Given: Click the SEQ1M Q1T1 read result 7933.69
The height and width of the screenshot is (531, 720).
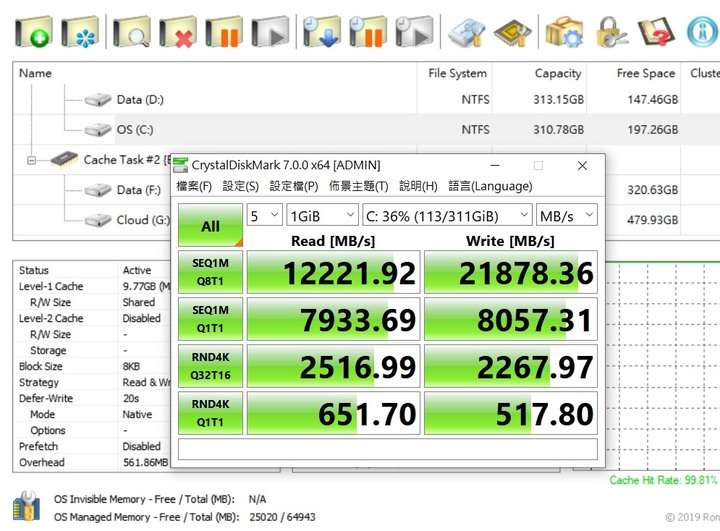Looking at the screenshot, I should pyautogui.click(x=333, y=319).
